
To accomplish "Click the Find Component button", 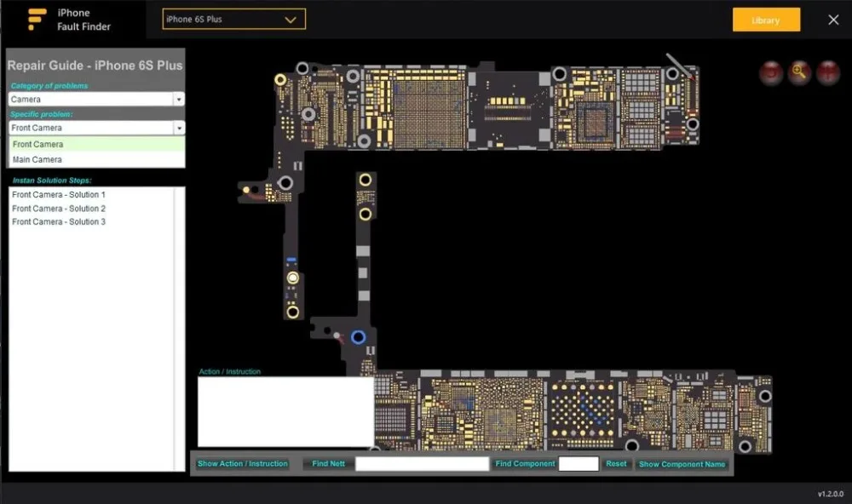I will [x=525, y=464].
